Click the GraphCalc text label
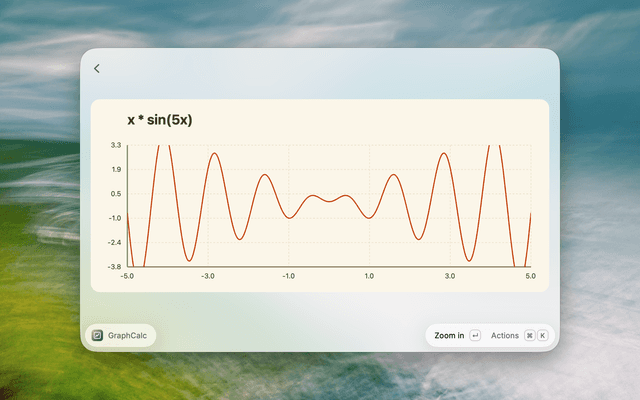640x400 pixels. point(127,336)
